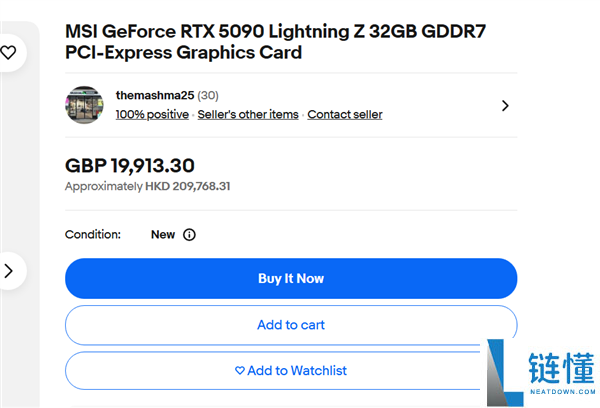This screenshot has height=408, width=600.
Task: Open seller profile themashma25
Action: pos(155,95)
